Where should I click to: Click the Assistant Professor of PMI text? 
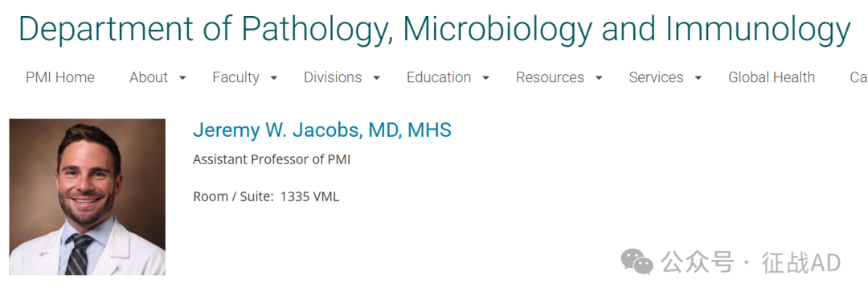coord(272,159)
